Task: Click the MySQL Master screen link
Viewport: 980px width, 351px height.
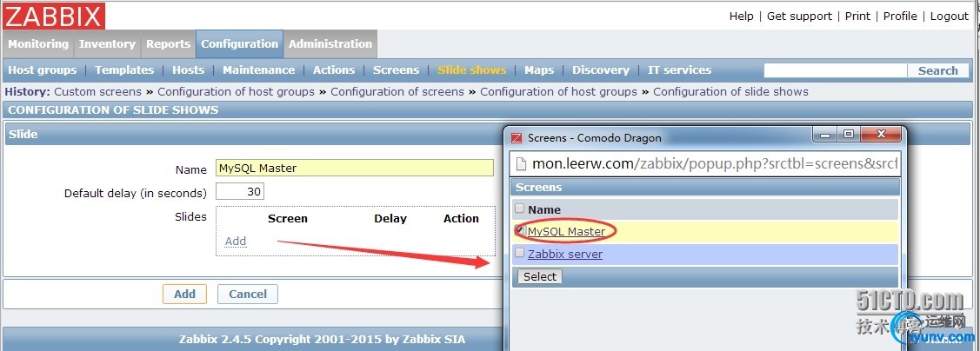Action: coord(566,231)
